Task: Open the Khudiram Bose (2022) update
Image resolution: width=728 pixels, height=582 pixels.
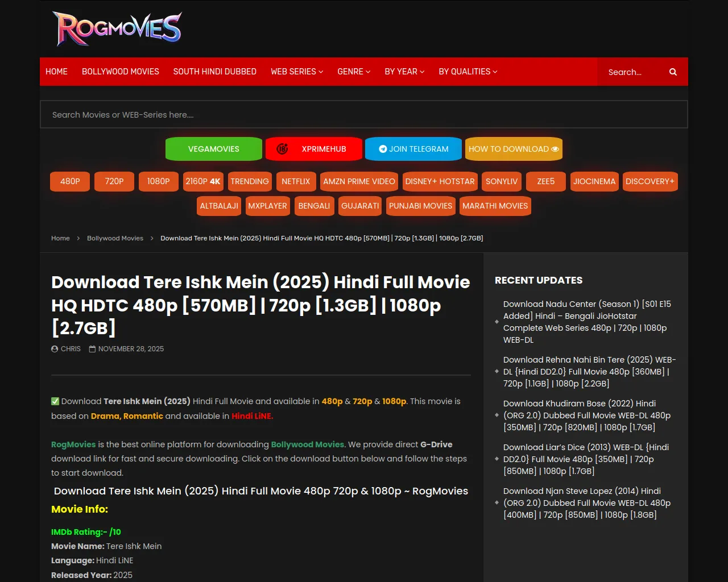Action: pos(587,415)
